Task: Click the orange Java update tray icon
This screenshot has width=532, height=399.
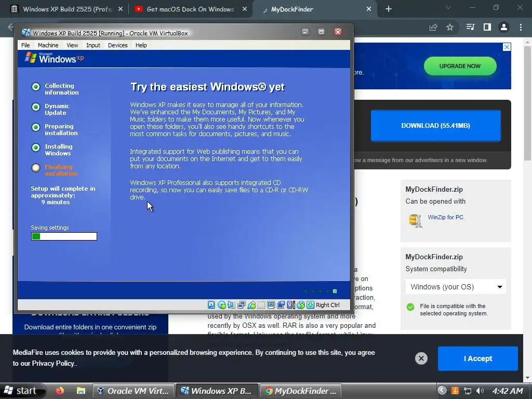Action: (x=455, y=391)
